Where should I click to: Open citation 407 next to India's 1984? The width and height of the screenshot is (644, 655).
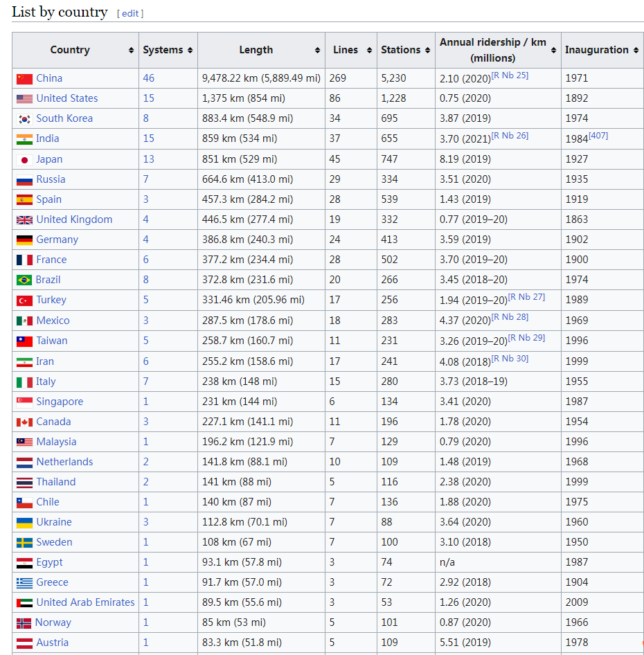point(598,135)
